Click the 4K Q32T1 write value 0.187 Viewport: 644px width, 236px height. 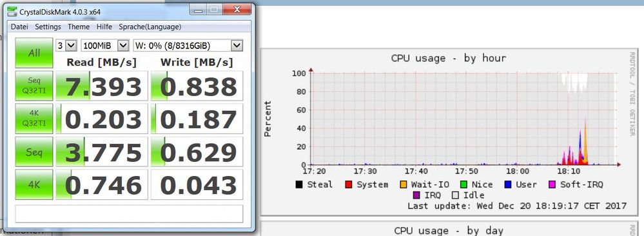click(197, 119)
